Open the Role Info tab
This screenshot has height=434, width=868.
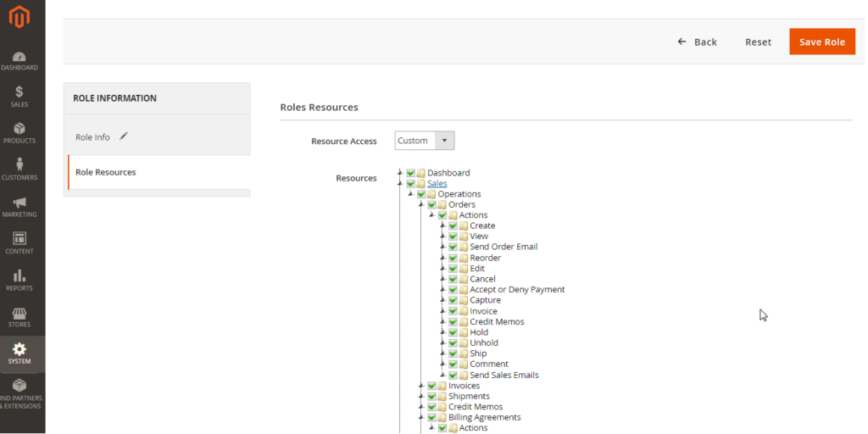pos(157,136)
